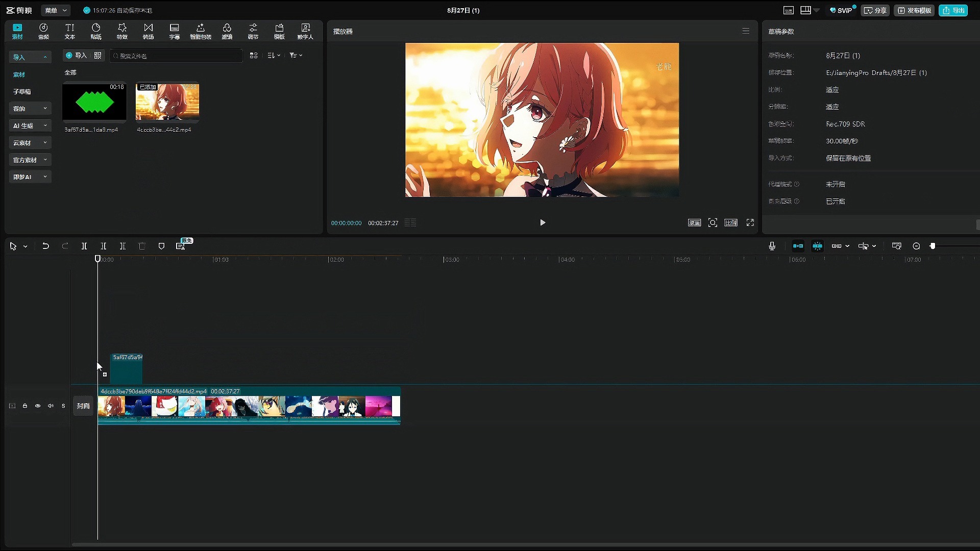
Task: Select the 素材 media panel icon
Action: (17, 31)
